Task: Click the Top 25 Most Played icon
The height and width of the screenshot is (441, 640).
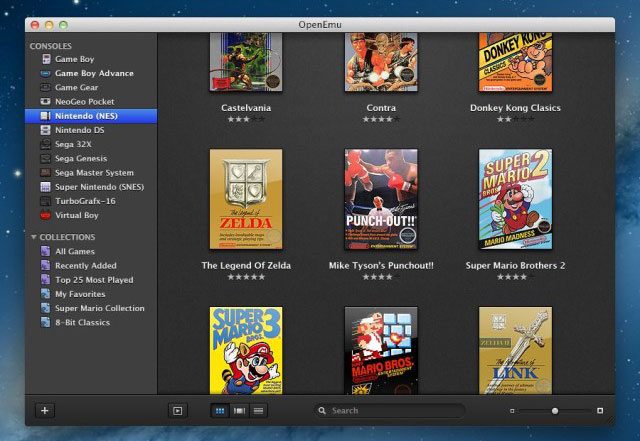Action: pos(46,280)
